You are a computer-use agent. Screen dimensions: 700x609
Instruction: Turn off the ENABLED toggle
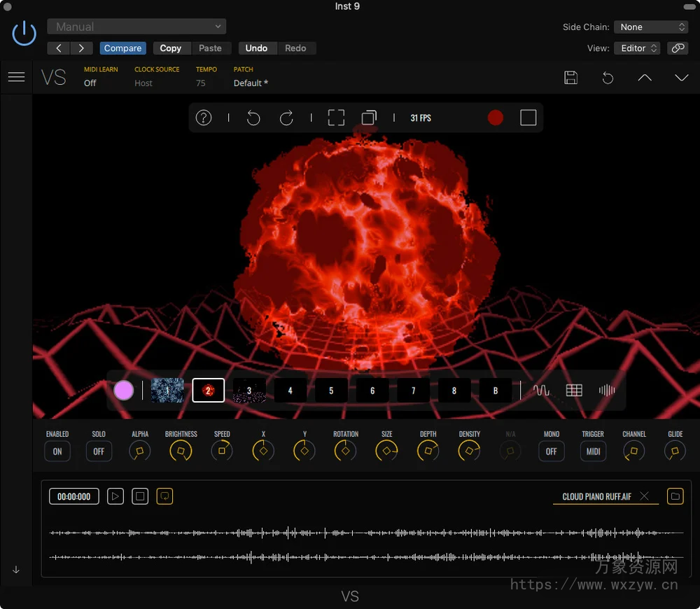[57, 451]
